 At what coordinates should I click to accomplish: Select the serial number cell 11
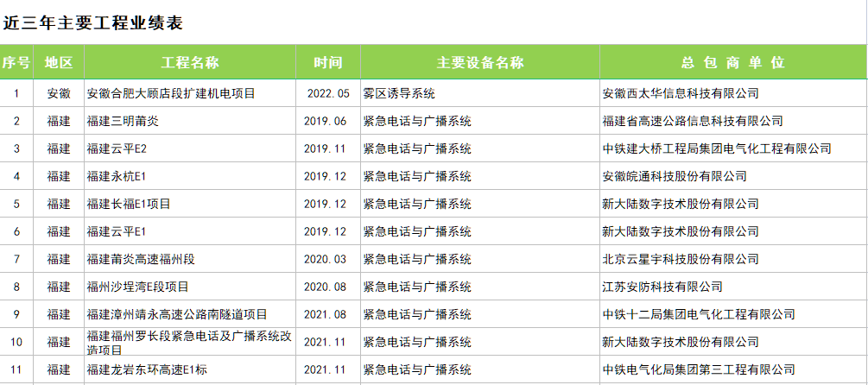click(x=16, y=369)
